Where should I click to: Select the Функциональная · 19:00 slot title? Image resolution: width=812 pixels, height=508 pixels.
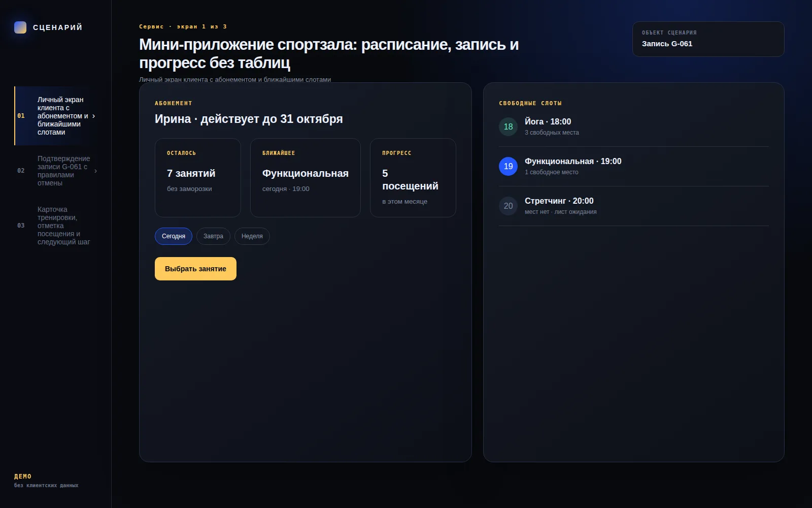573,161
